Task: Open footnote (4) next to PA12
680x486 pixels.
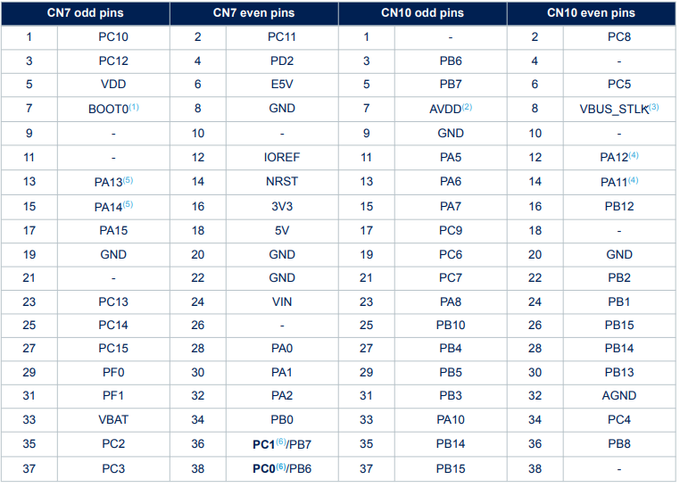Action: [x=633, y=155]
